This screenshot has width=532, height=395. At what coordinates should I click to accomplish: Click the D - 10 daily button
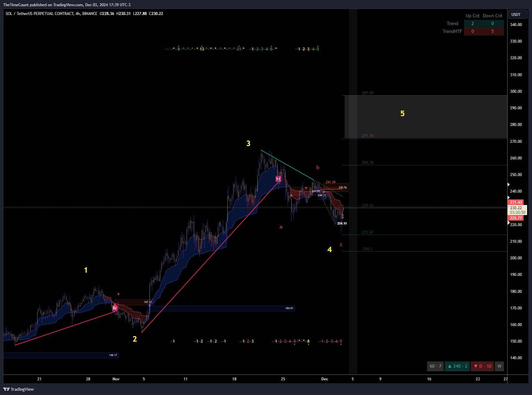click(x=482, y=366)
